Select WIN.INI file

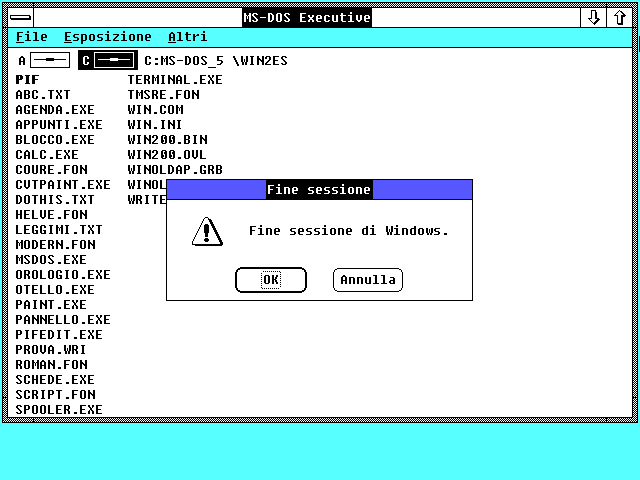155,124
